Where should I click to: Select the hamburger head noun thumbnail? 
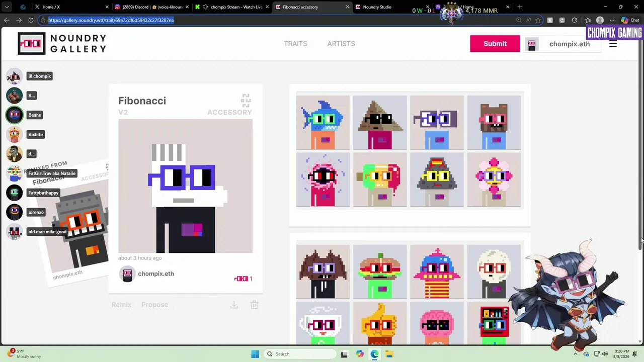tap(380, 272)
